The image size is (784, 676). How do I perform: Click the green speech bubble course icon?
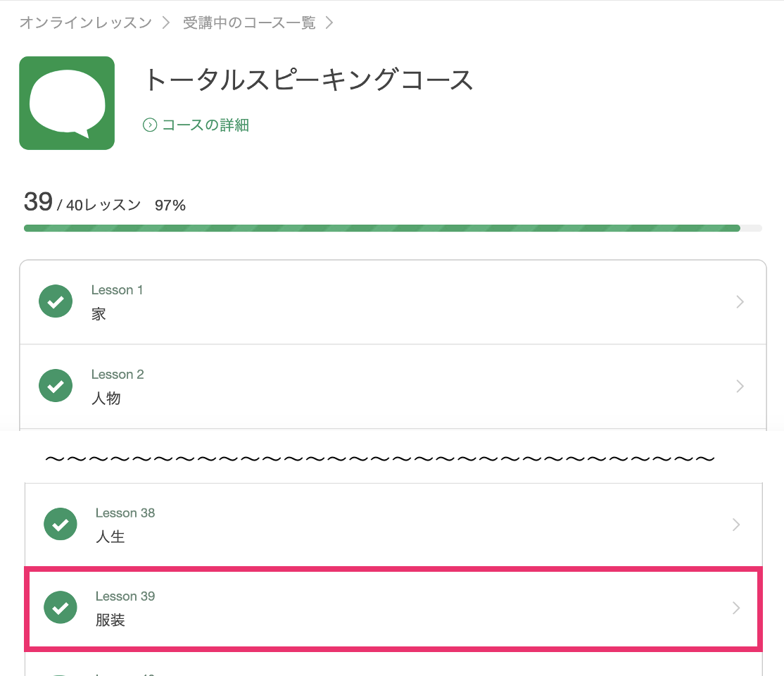pos(67,103)
